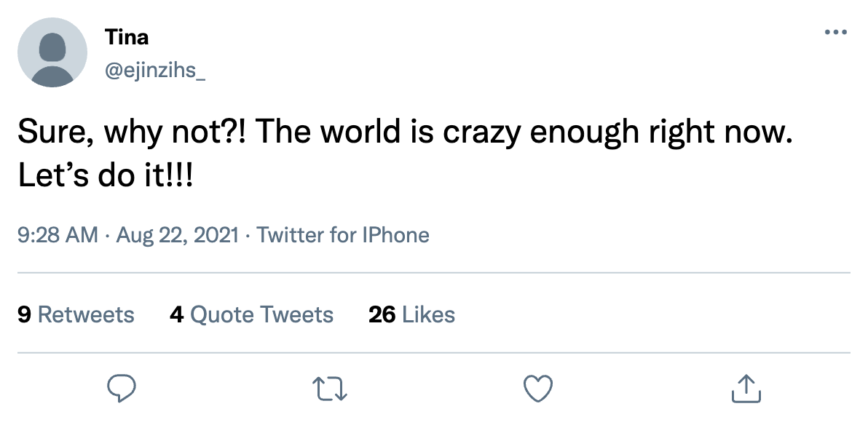The height and width of the screenshot is (441, 868).
Task: Open the profile via display name Tina
Action: 127,36
